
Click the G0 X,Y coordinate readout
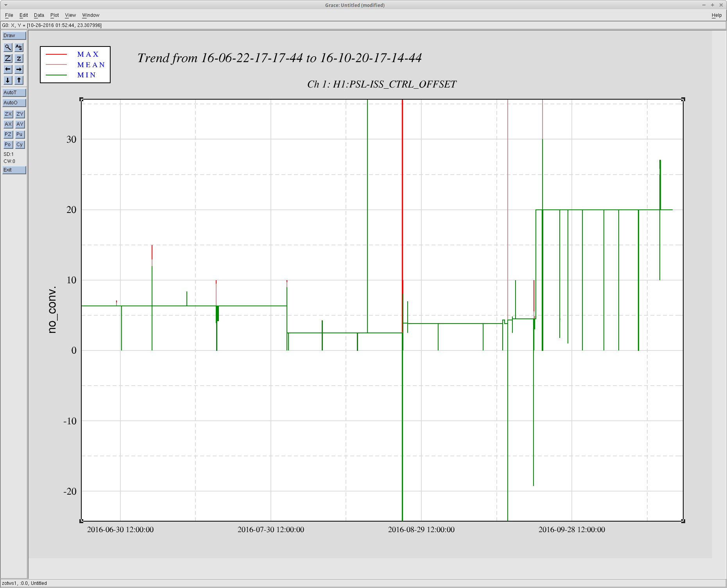click(52, 25)
